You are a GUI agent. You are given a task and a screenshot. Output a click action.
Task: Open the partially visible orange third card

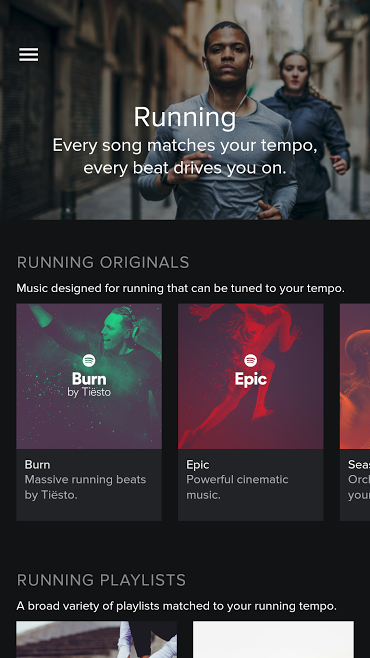(x=355, y=412)
